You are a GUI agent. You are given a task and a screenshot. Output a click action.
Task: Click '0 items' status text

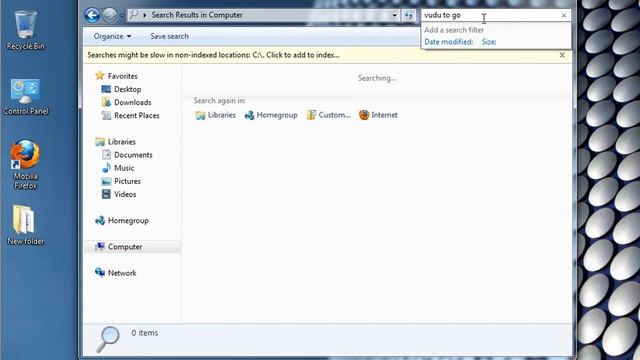coord(144,333)
